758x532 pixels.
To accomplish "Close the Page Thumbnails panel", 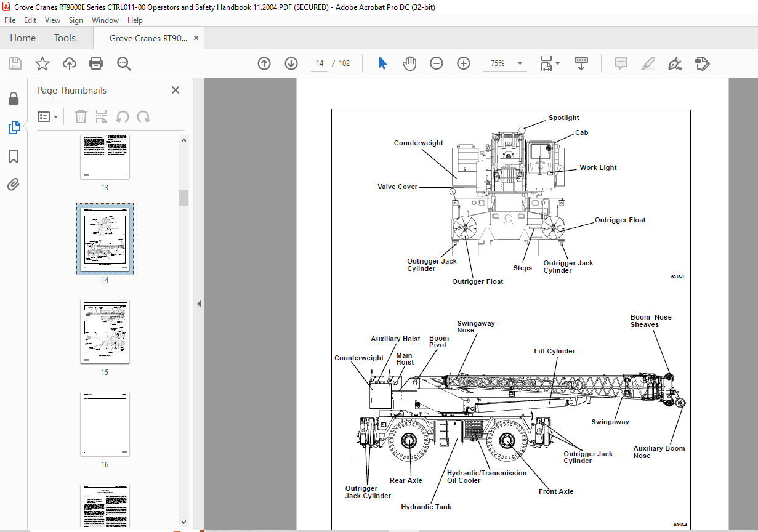I will click(x=175, y=90).
